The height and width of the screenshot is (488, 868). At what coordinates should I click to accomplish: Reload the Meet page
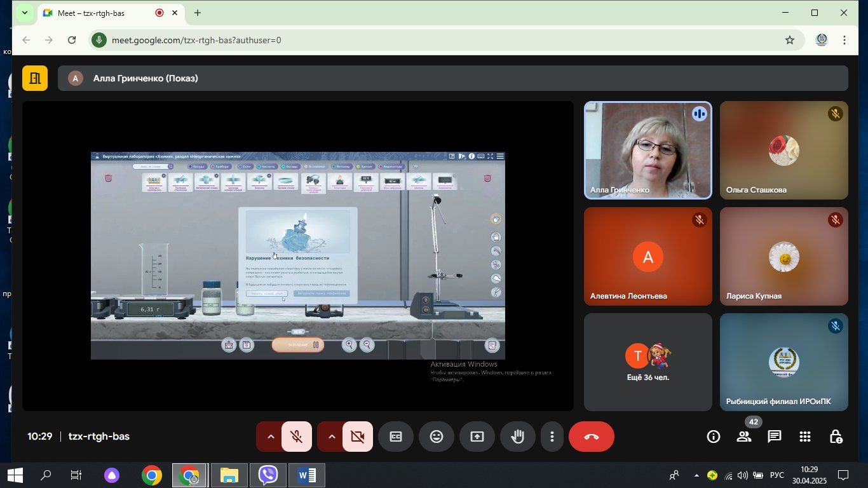pos(72,40)
